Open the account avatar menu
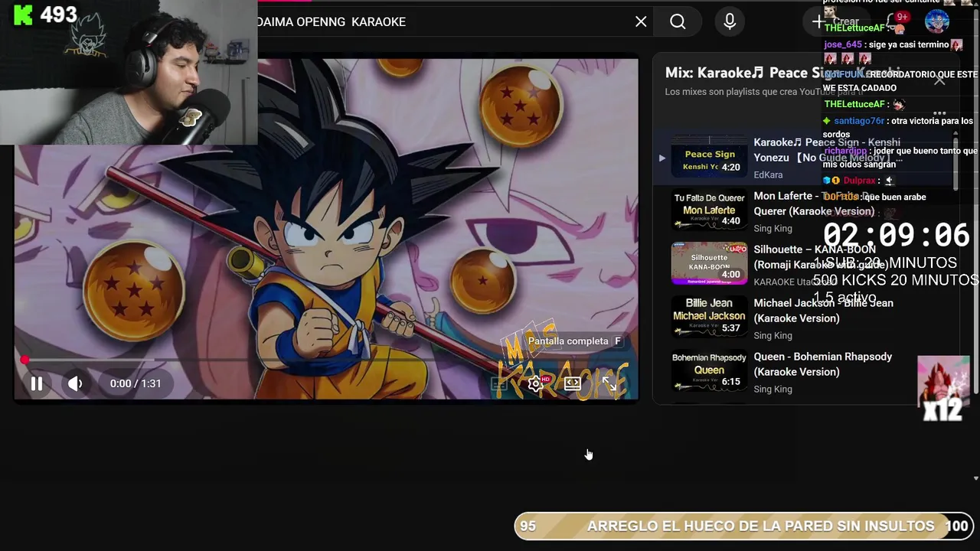The width and height of the screenshot is (980, 551). click(937, 21)
